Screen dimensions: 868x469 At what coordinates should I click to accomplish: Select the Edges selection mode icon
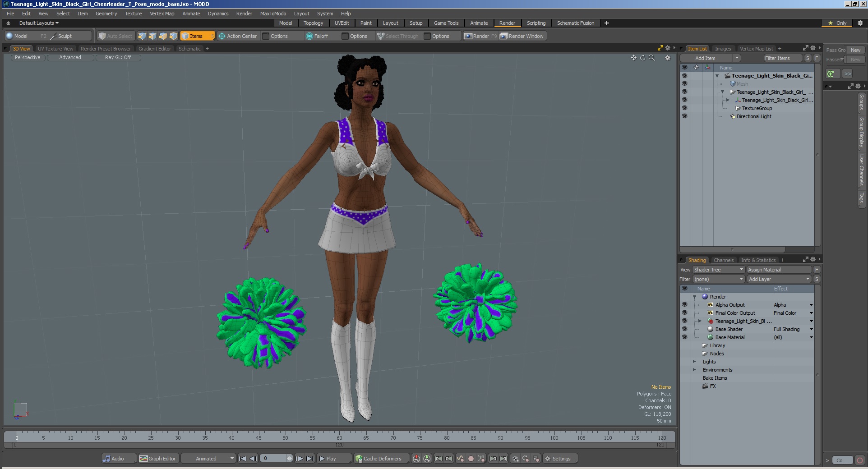coord(152,36)
